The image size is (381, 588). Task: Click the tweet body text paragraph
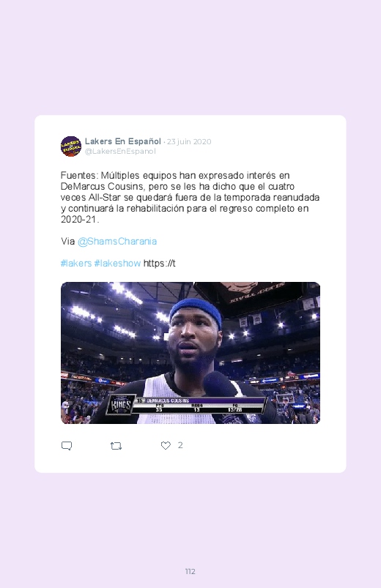coord(190,197)
